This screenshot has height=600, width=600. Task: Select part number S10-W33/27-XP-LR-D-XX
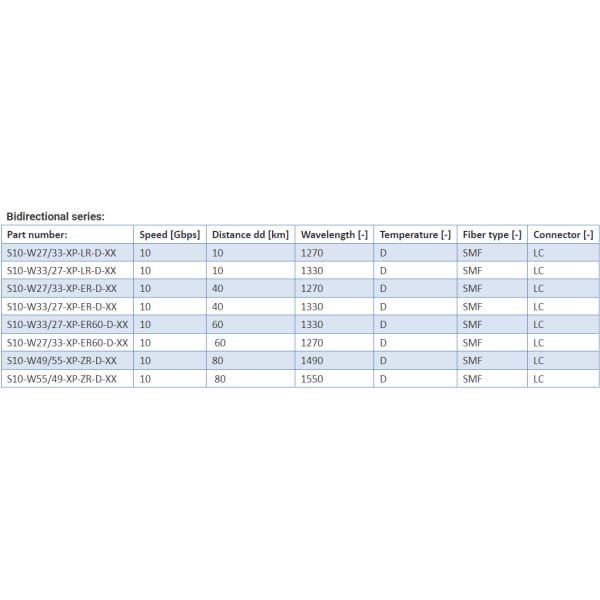62,271
